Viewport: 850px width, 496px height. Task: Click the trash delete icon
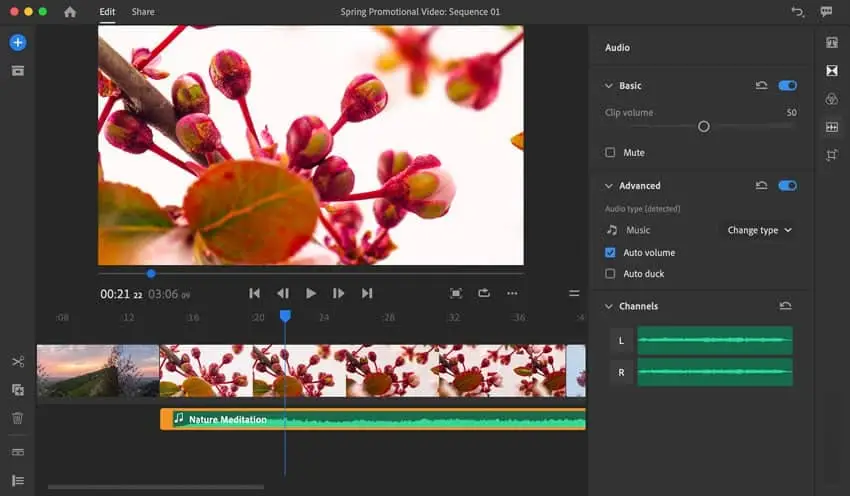[18, 418]
